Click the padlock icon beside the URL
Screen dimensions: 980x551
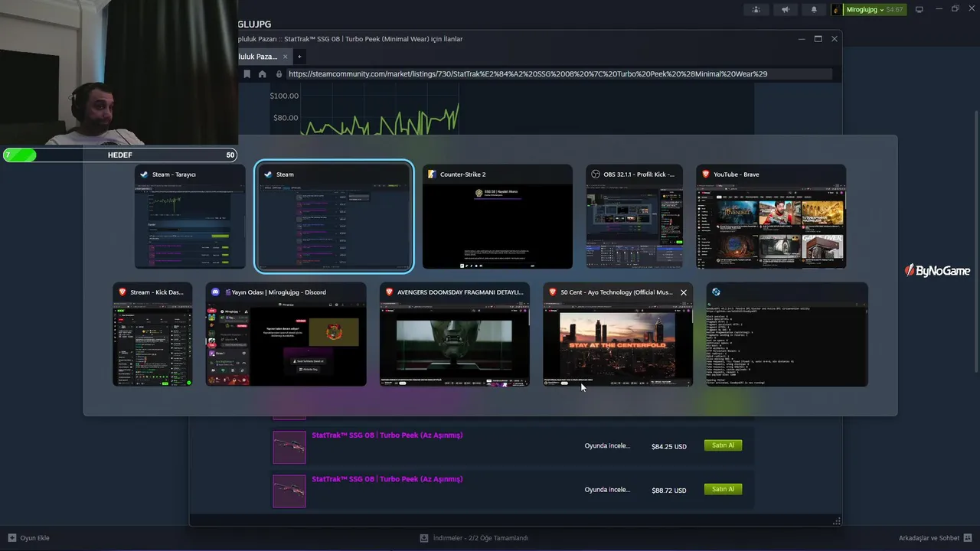click(x=279, y=74)
